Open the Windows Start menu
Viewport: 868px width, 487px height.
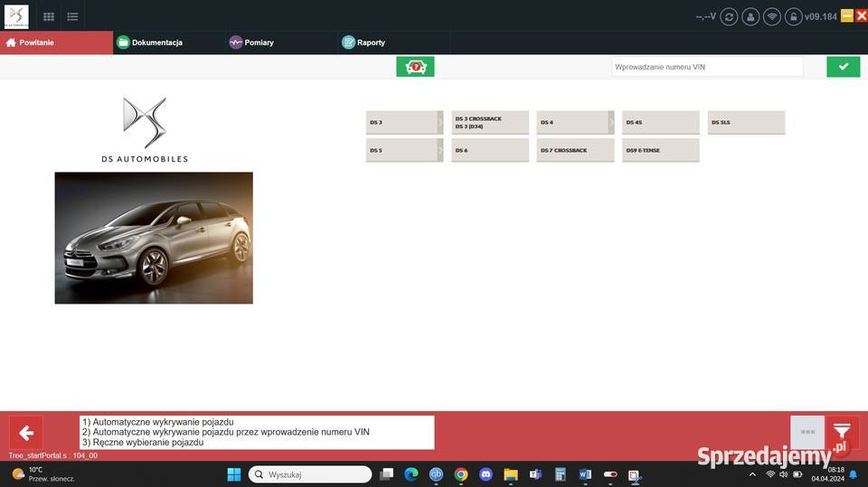point(234,474)
